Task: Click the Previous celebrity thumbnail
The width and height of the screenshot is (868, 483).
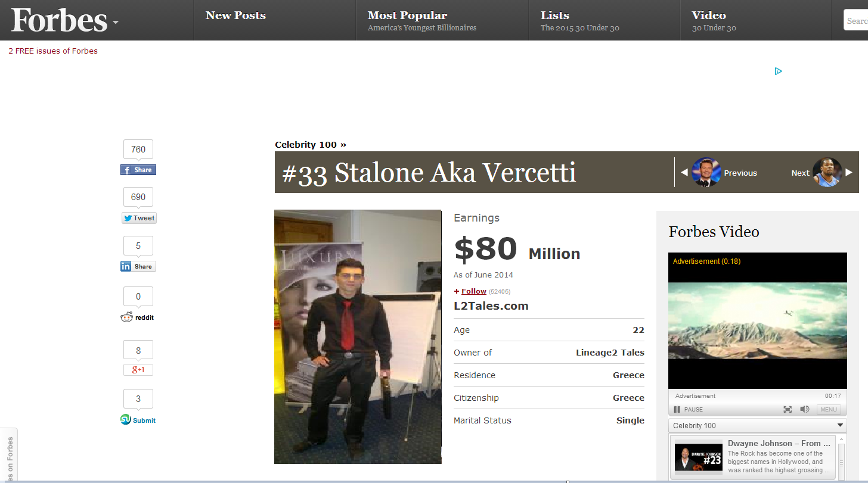Action: coord(706,172)
